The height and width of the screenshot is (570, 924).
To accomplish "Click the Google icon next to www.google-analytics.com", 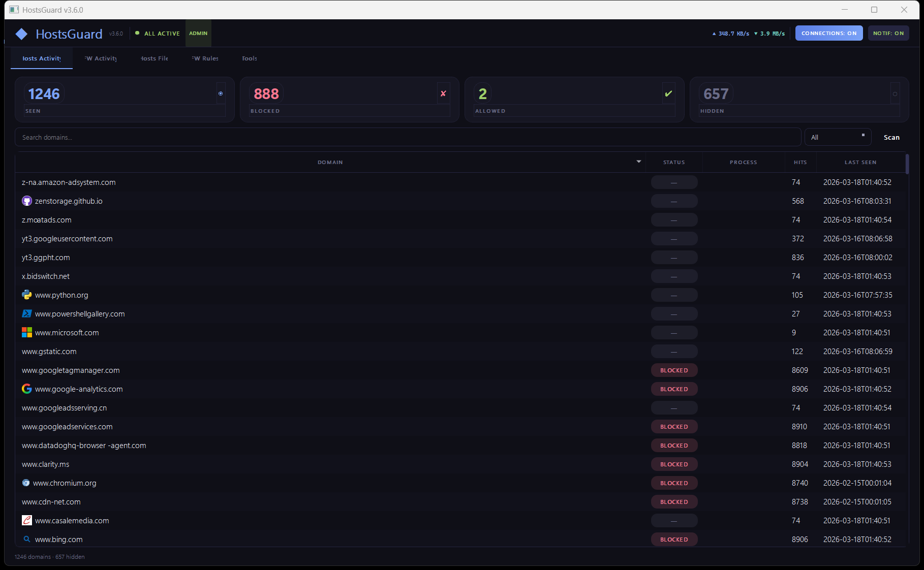I will [26, 389].
